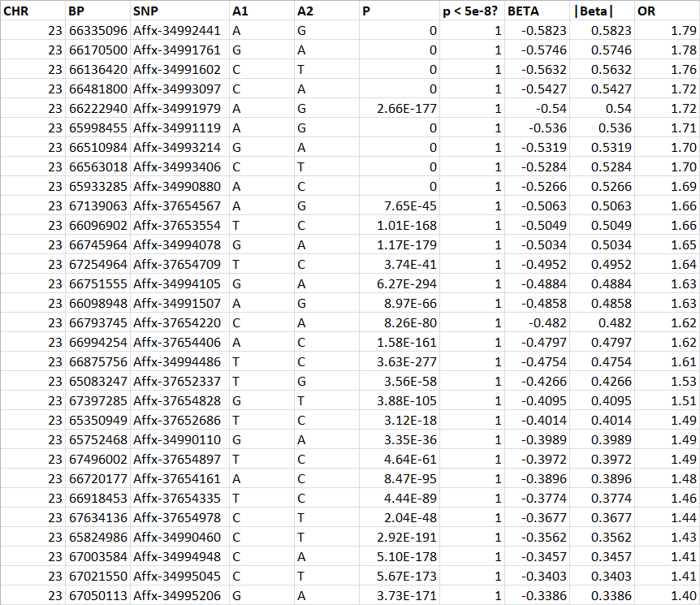Click the BP header cell
Screen dimensions: 700x605
tap(97, 11)
